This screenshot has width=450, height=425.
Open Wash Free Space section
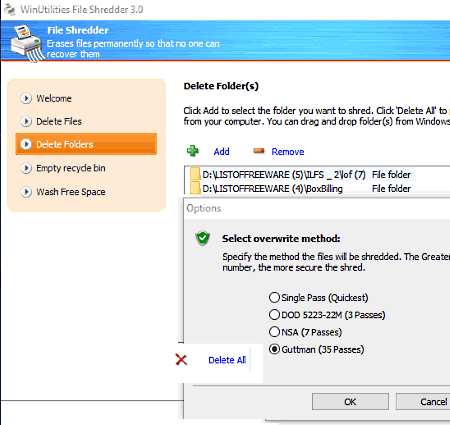pos(71,192)
